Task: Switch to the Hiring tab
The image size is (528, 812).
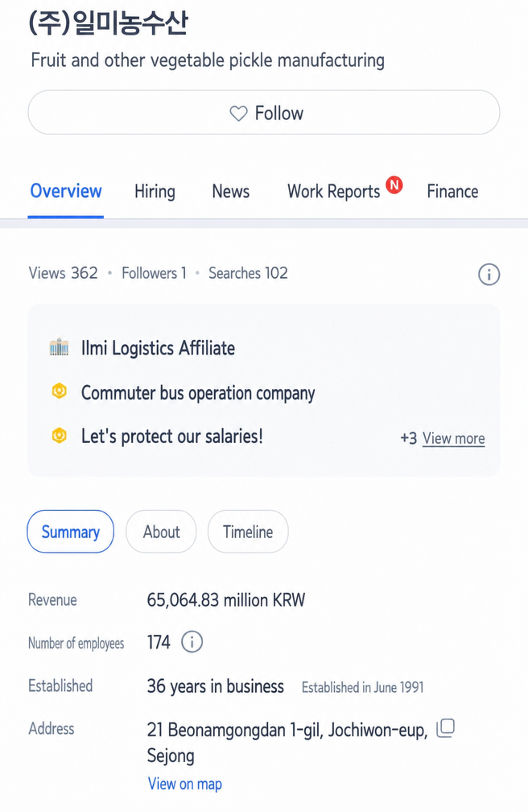Action: click(x=155, y=191)
